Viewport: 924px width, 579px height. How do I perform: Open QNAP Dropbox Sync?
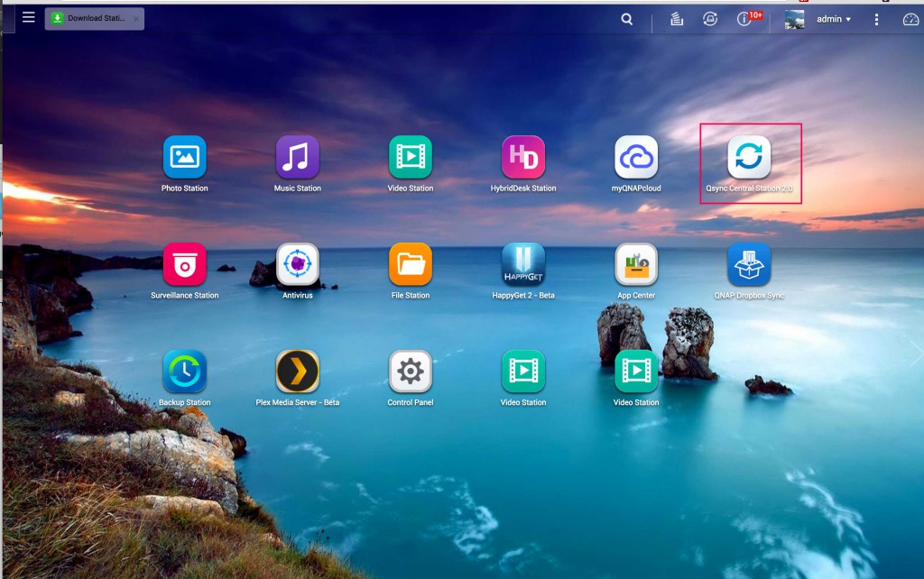point(749,265)
